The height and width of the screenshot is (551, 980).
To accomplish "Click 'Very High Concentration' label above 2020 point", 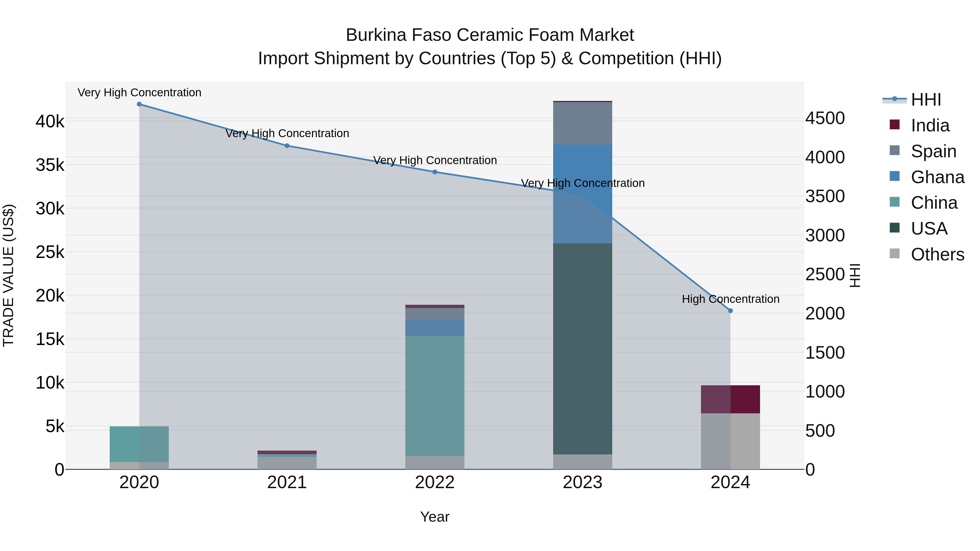I will (139, 93).
